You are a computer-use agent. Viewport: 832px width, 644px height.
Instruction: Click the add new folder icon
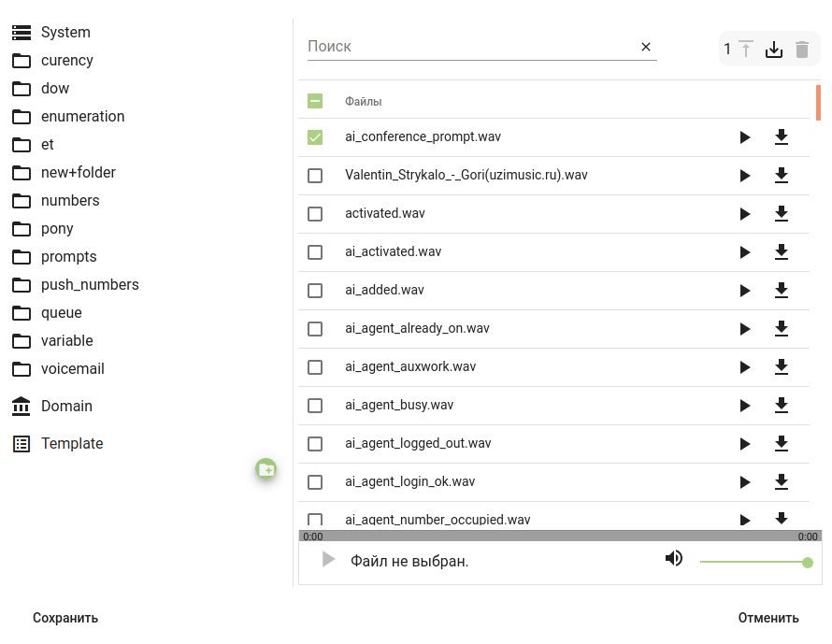tap(266, 469)
